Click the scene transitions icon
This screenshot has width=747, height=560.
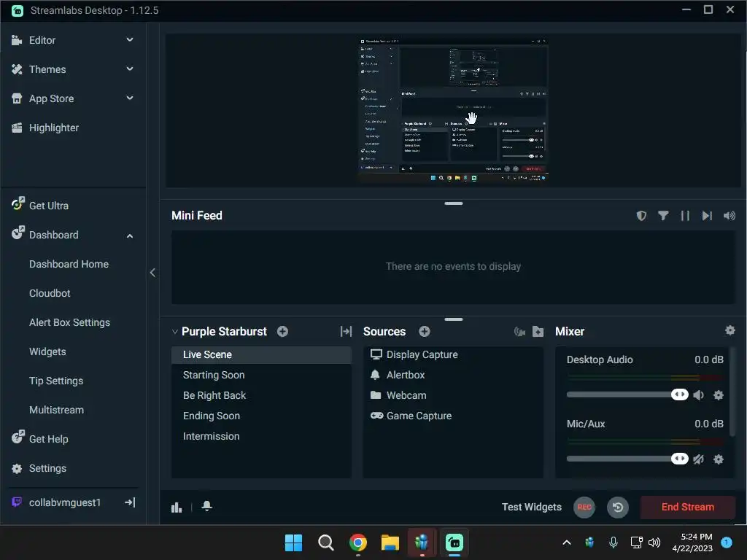(346, 332)
